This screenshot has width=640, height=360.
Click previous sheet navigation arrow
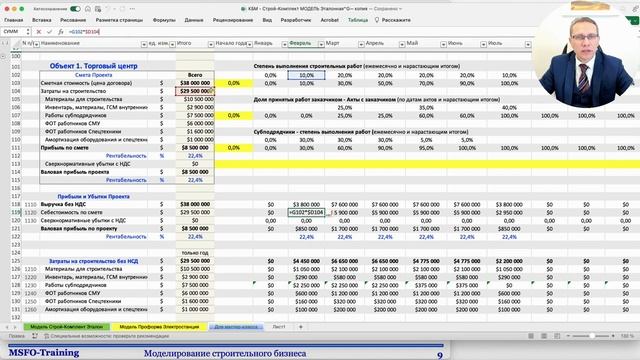pos(7,327)
